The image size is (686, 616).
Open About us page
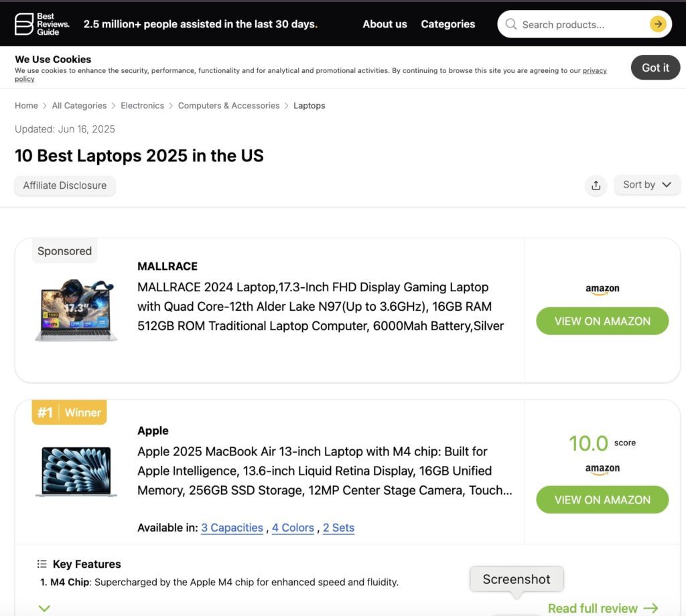pyautogui.click(x=385, y=24)
